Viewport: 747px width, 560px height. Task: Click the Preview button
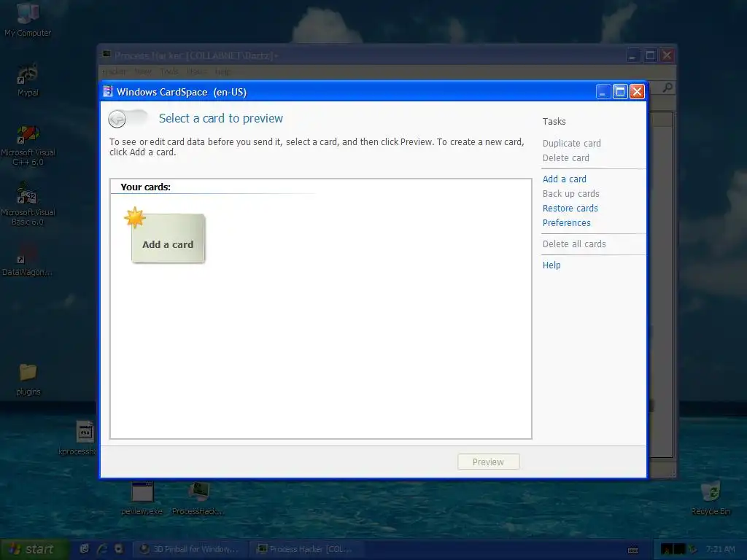(488, 462)
